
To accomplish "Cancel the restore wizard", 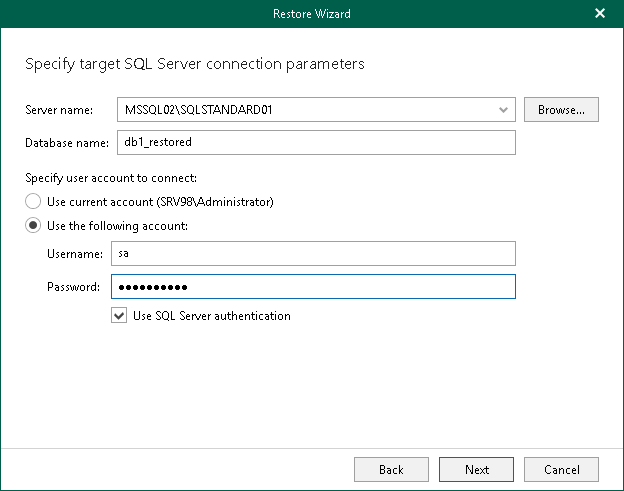I will point(561,469).
